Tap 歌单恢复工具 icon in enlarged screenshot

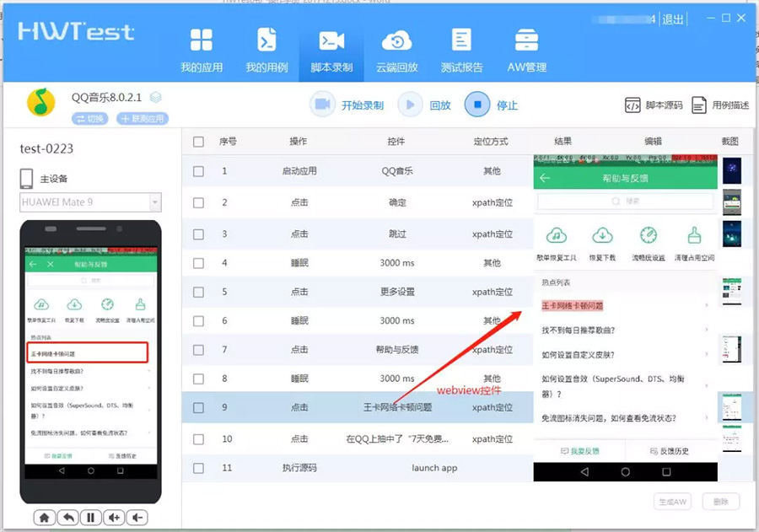[x=557, y=236]
